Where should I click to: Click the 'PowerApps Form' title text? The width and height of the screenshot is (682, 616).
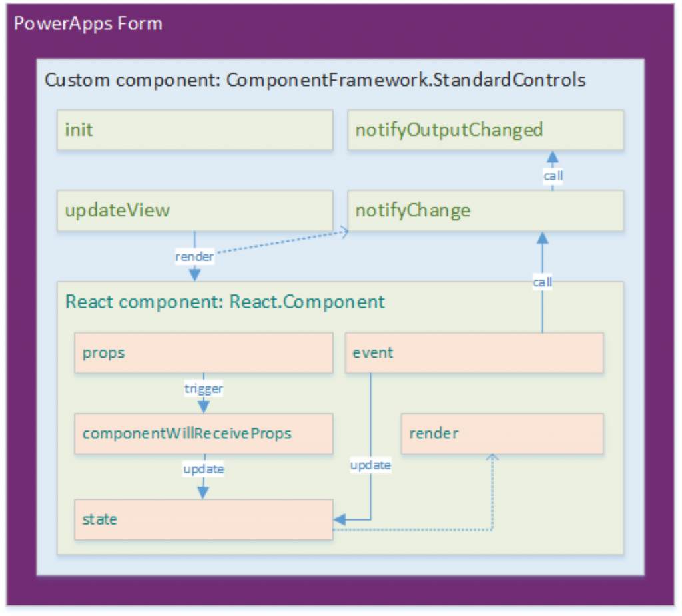[x=88, y=23]
